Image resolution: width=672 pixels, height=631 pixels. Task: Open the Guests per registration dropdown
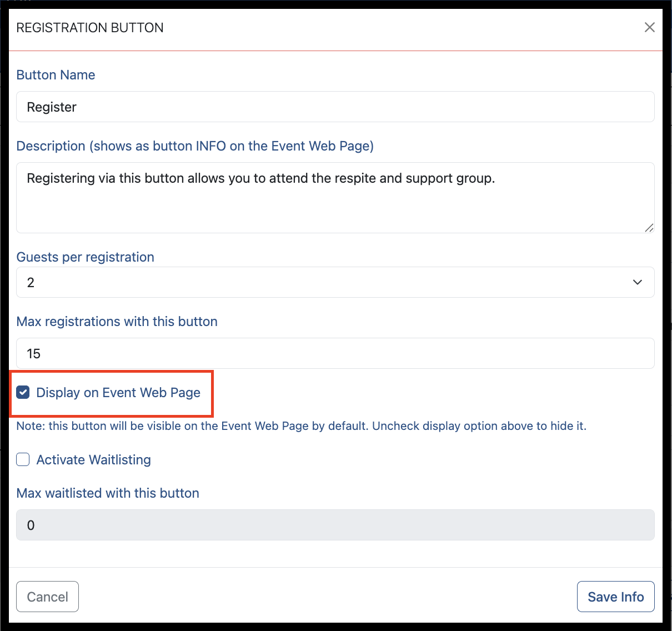click(x=335, y=282)
